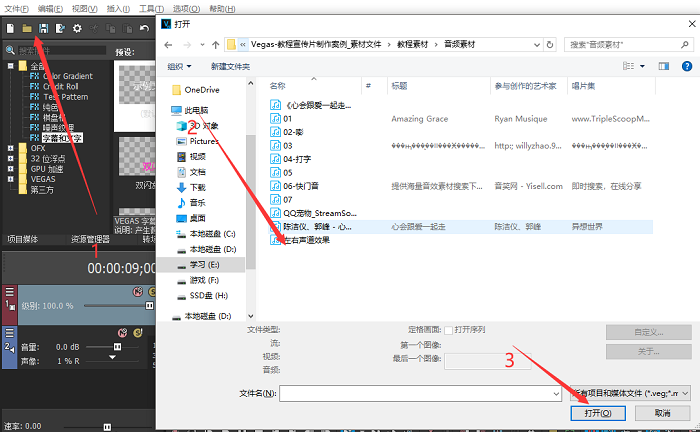This screenshot has width=700, height=432.
Task: Click the 取消 (Cancel) button
Action: tap(662, 413)
